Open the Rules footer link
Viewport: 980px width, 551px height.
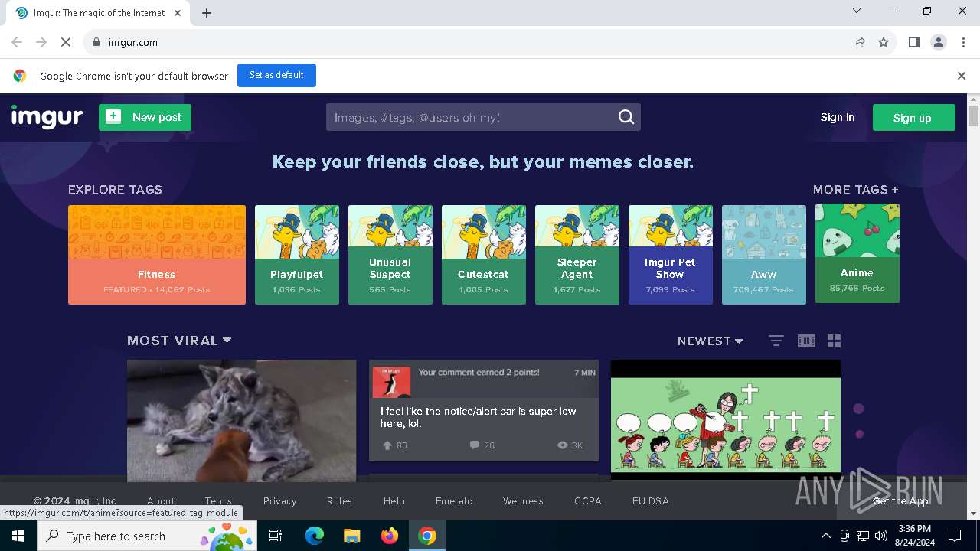pyautogui.click(x=339, y=501)
